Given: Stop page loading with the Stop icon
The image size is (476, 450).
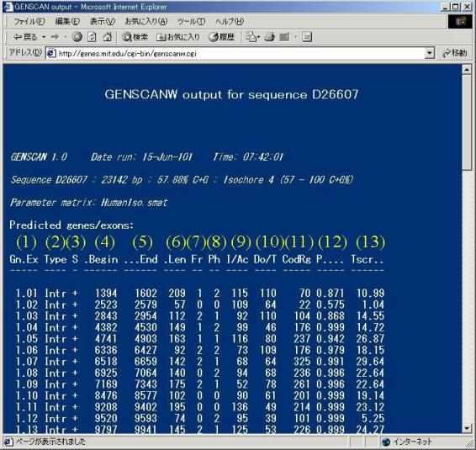Looking at the screenshot, I should pyautogui.click(x=77, y=37).
